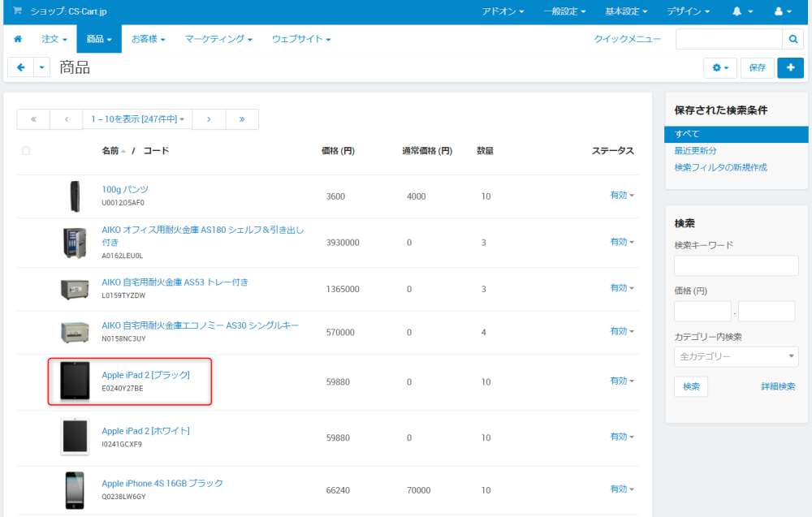Open the 1–10を表示 [247件中] page size dropdown
Screen dimensions: 812x517
[137, 119]
